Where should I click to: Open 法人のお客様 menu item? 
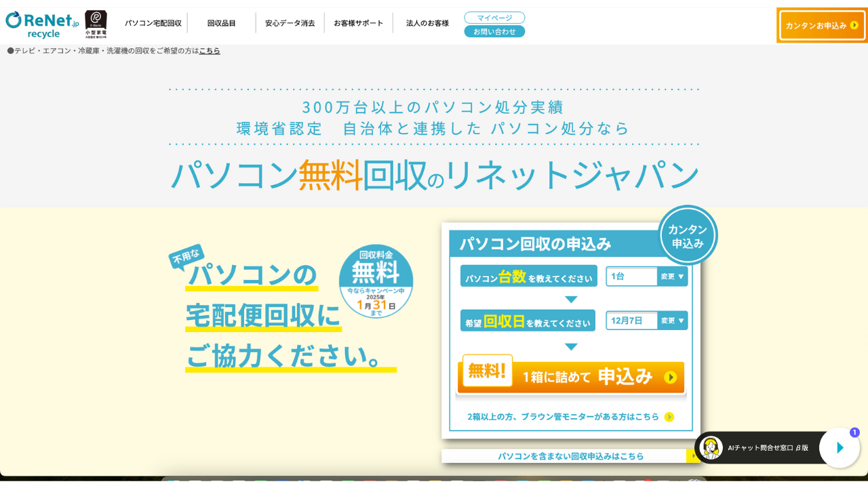pyautogui.click(x=427, y=23)
